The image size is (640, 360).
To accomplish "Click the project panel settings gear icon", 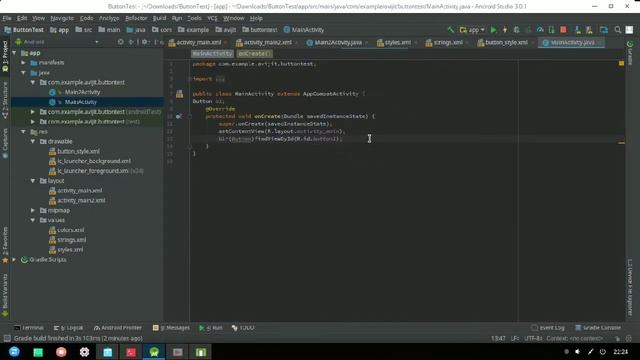I will pyautogui.click(x=144, y=42).
